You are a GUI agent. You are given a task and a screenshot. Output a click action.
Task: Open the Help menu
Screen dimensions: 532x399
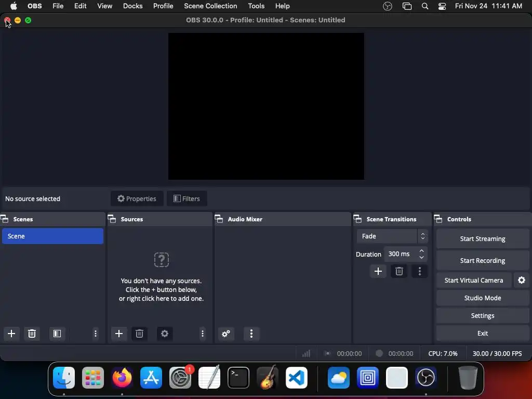pos(282,6)
